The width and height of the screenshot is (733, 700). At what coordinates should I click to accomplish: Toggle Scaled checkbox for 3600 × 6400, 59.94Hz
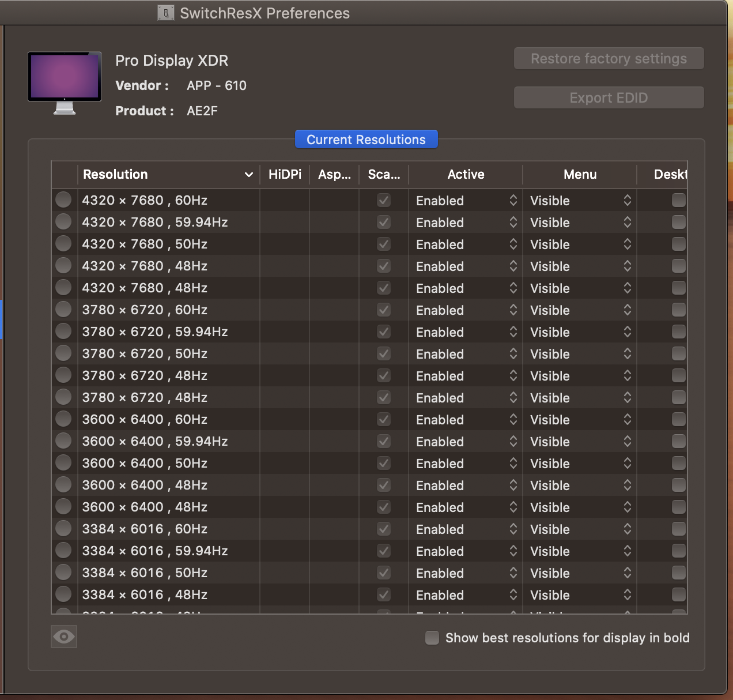384,441
